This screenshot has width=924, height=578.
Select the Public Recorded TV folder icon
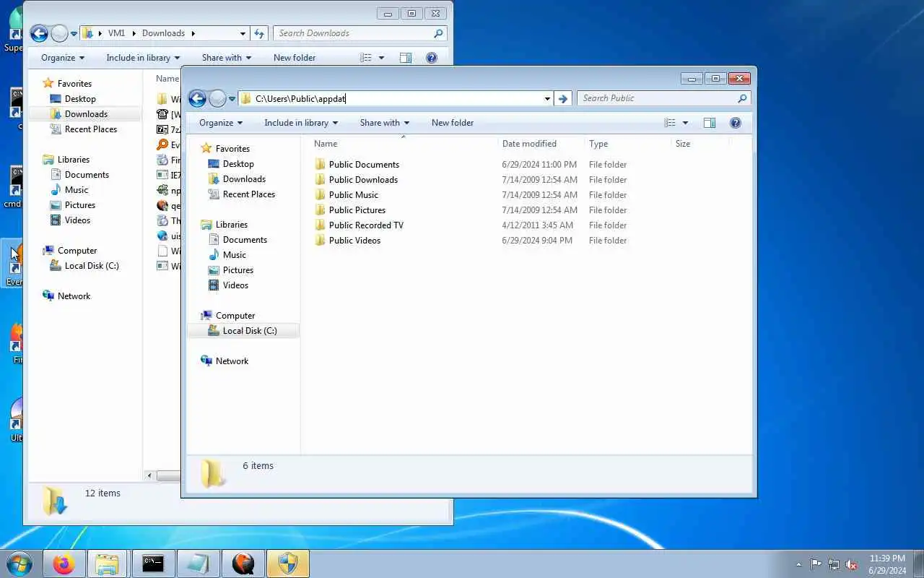[321, 225]
